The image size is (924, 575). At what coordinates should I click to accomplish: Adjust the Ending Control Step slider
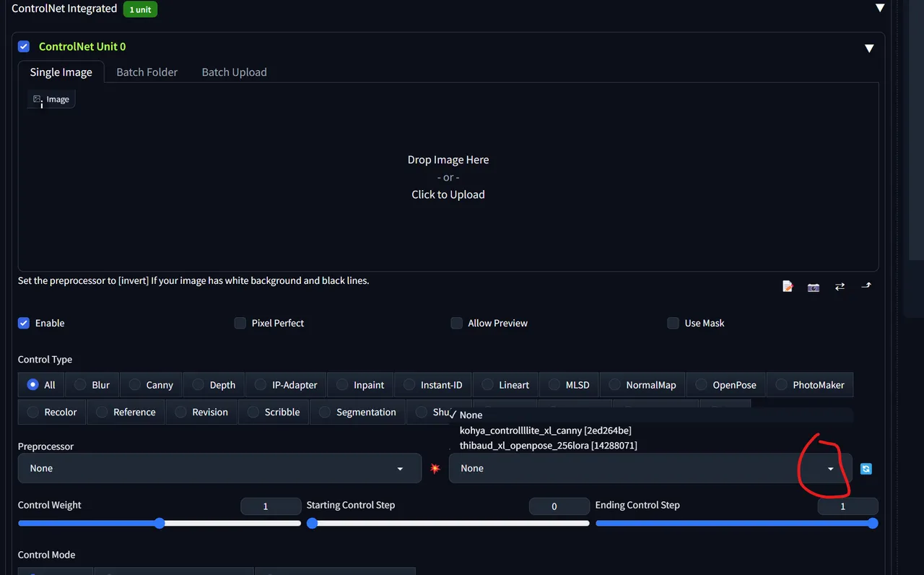click(x=737, y=523)
